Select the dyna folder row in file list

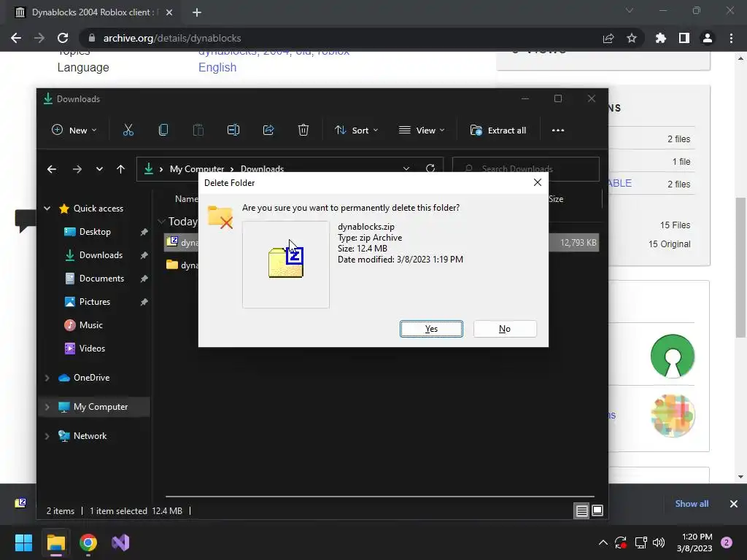pos(182,265)
